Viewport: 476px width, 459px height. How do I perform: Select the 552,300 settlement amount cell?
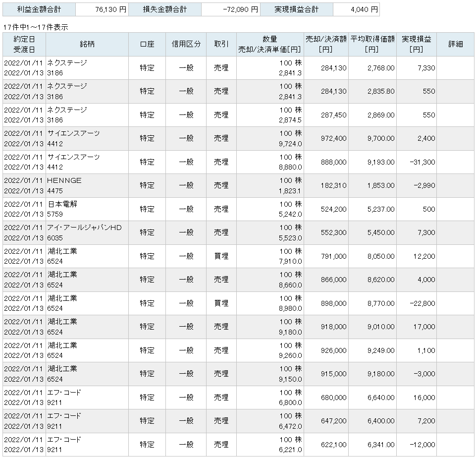(x=326, y=232)
